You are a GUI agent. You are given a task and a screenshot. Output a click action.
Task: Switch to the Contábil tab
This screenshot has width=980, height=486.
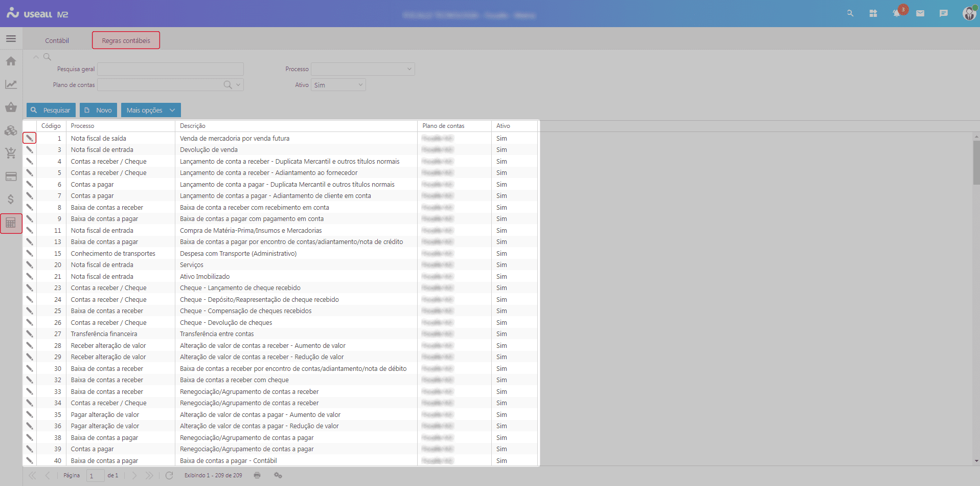pyautogui.click(x=57, y=40)
